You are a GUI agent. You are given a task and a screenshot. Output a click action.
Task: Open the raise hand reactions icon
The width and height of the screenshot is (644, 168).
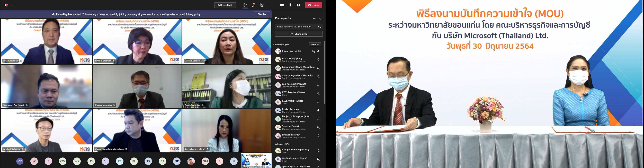[262, 5]
